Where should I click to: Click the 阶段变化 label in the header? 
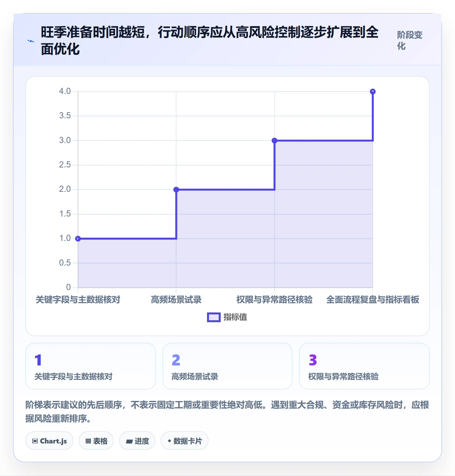coord(409,40)
